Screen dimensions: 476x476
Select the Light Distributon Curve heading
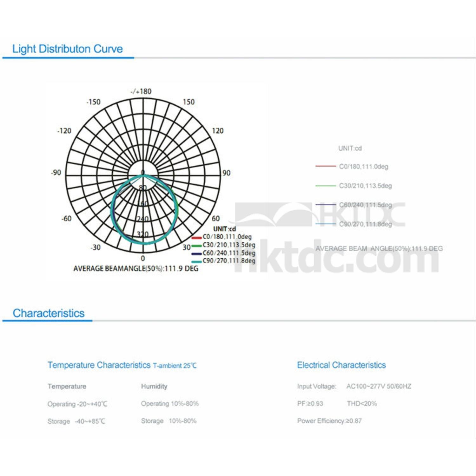point(67,49)
